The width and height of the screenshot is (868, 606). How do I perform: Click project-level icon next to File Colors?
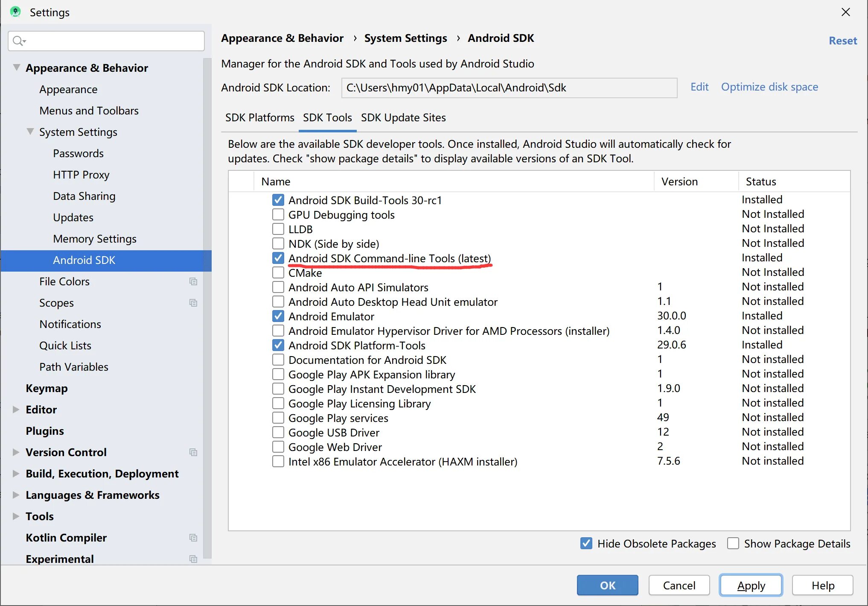point(193,281)
